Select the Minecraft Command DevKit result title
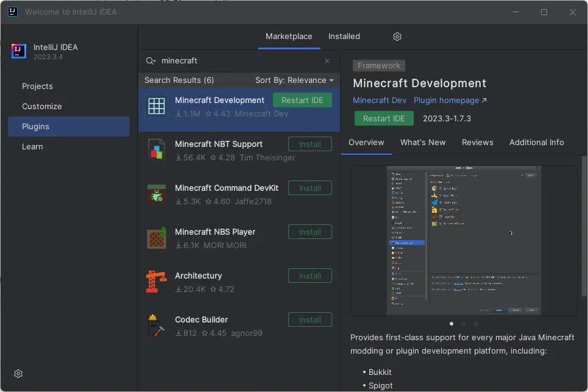This screenshot has width=588, height=392. 227,188
